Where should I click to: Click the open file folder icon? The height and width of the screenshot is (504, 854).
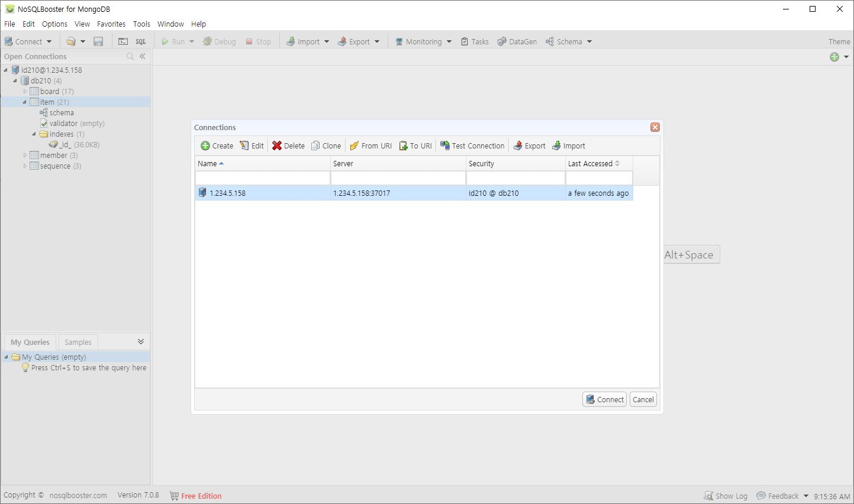pos(71,41)
